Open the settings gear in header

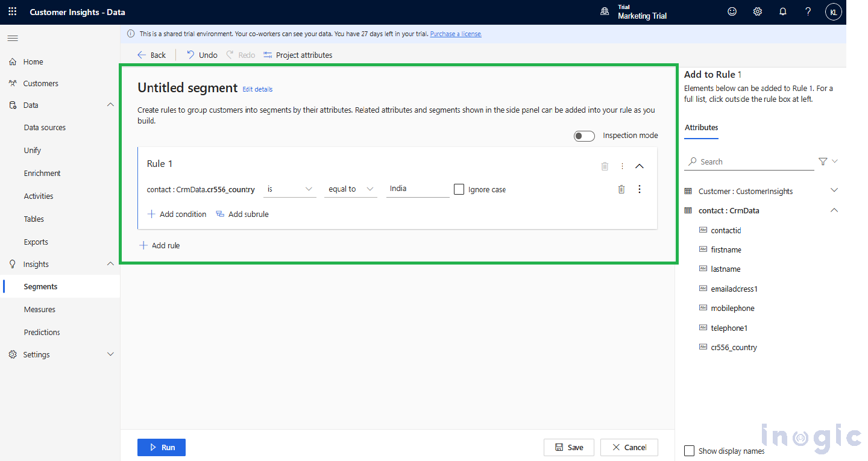point(758,12)
